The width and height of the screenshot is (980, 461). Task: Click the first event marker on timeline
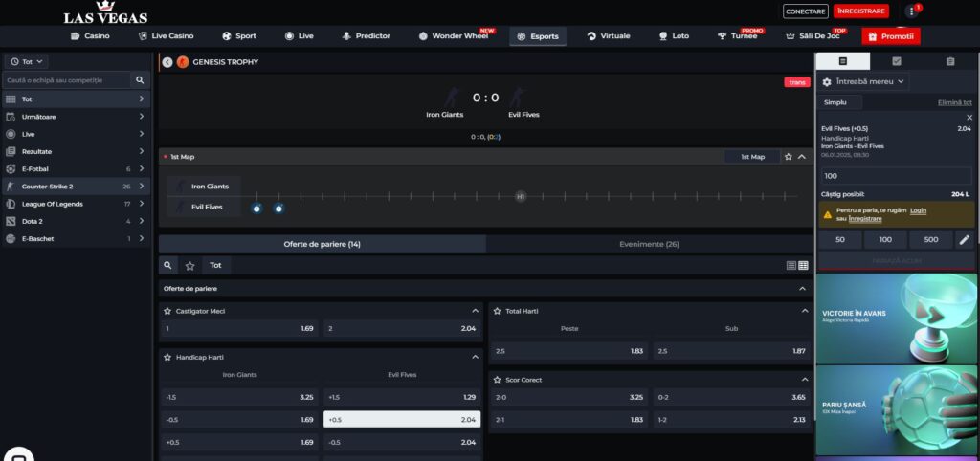(x=256, y=208)
